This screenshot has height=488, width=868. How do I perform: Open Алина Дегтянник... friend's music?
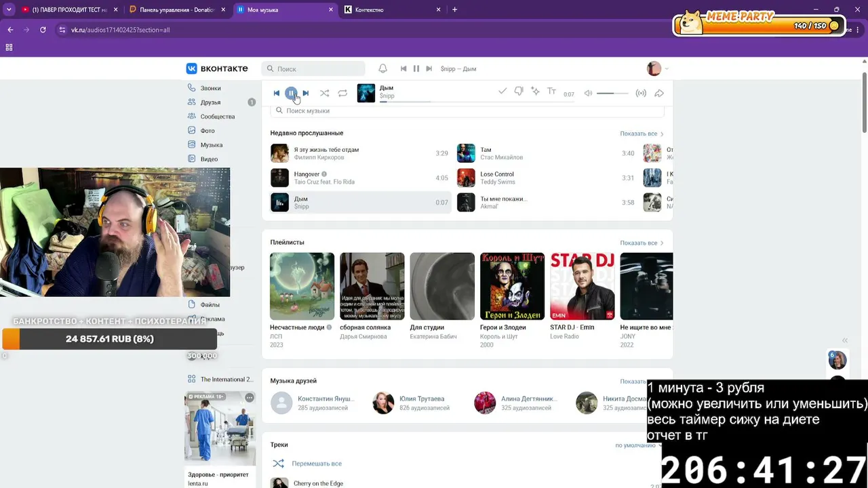coord(515,403)
